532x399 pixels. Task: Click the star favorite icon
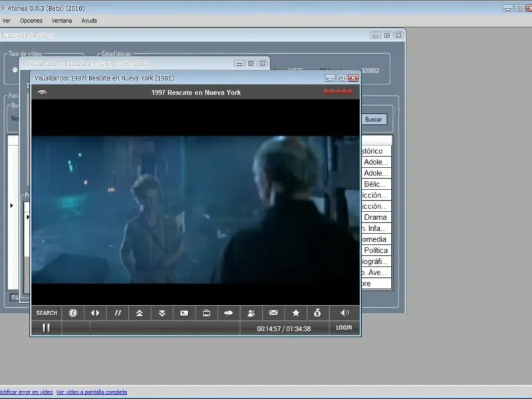tap(296, 313)
